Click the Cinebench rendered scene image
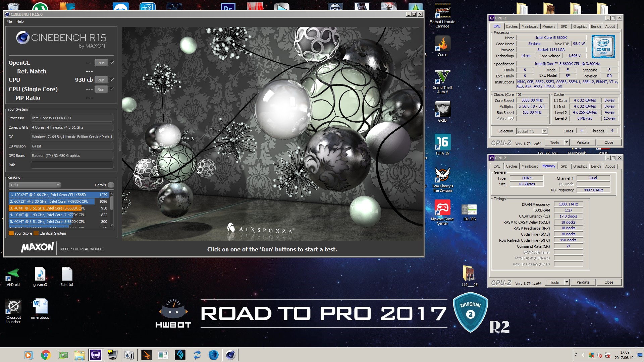The image size is (644, 362). click(272, 134)
